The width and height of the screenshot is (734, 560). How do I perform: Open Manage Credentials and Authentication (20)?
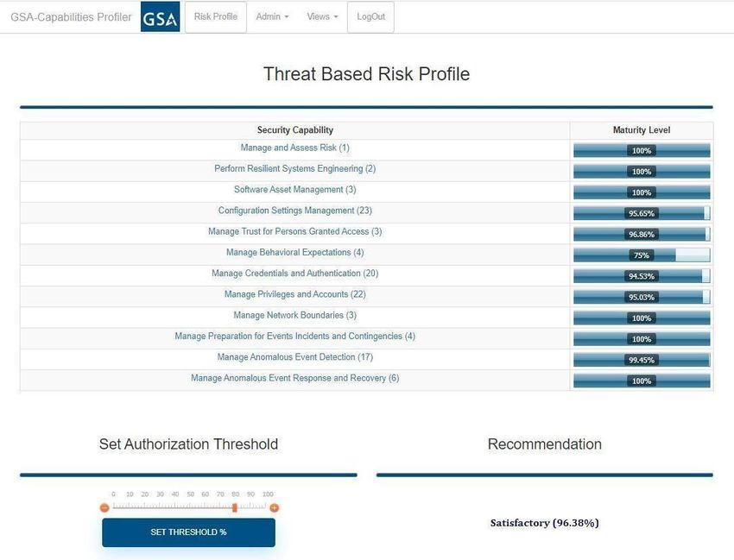click(295, 274)
